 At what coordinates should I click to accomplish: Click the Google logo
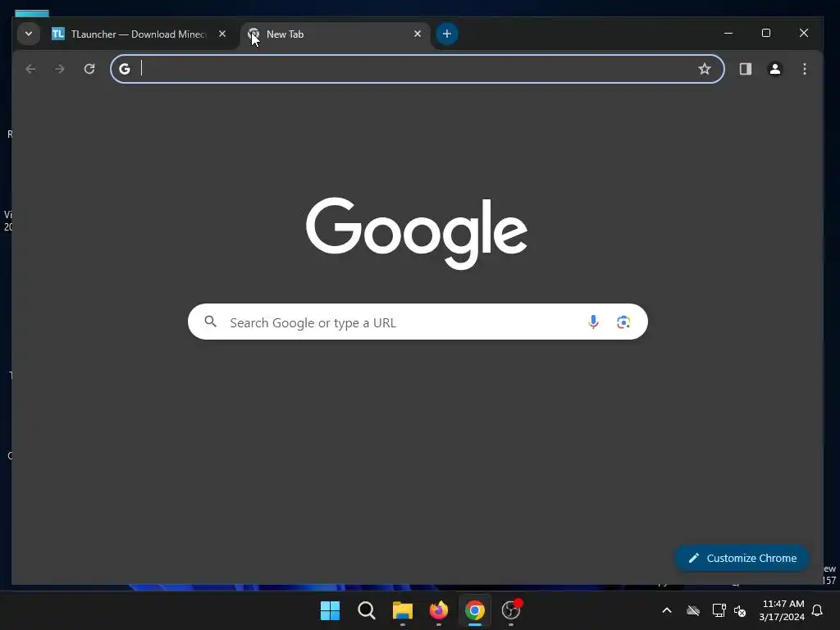[x=416, y=232]
